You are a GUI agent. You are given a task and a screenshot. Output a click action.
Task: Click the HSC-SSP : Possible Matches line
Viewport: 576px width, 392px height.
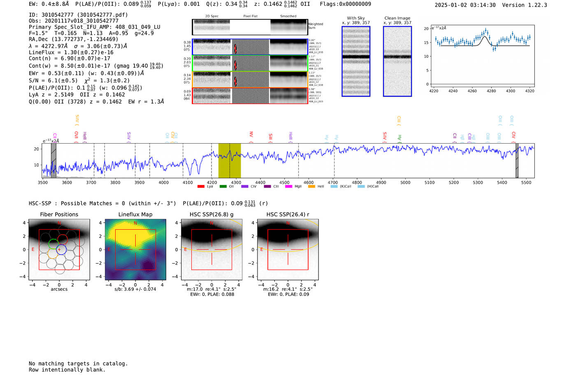click(x=148, y=204)
